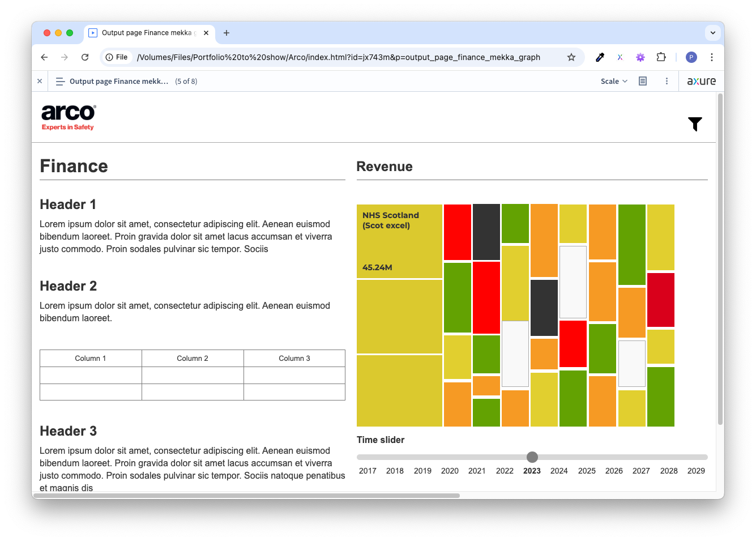The height and width of the screenshot is (541, 756).
Task: View site information File icon
Action: point(117,57)
